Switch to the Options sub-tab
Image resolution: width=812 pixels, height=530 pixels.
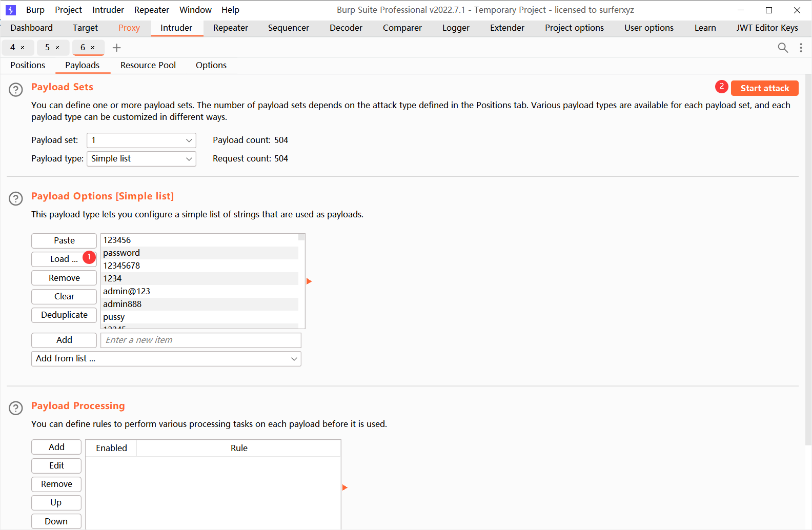point(211,66)
